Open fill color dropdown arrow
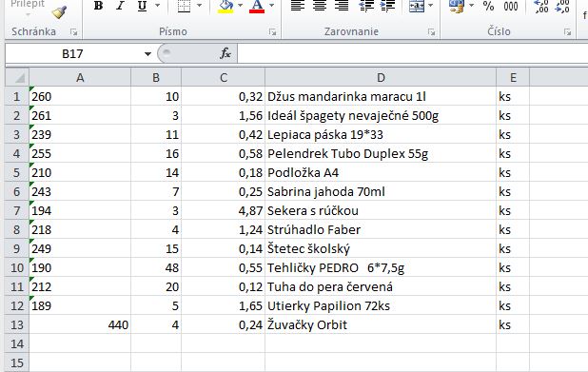Viewport: 588px width, 372px height. click(x=241, y=6)
